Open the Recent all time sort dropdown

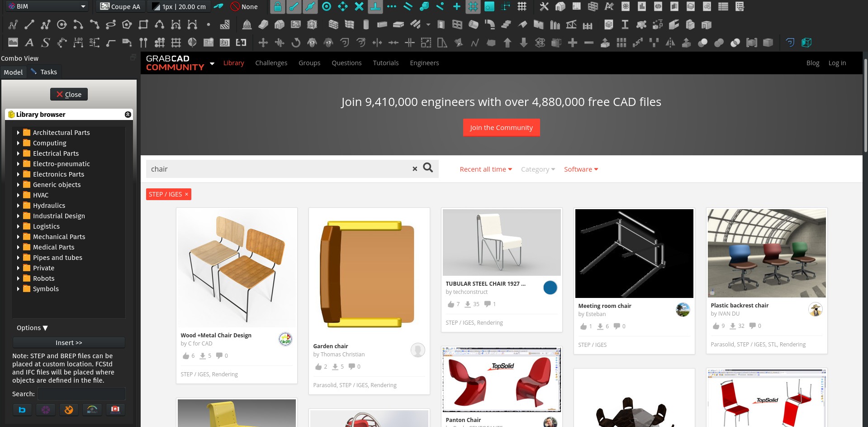click(x=485, y=169)
